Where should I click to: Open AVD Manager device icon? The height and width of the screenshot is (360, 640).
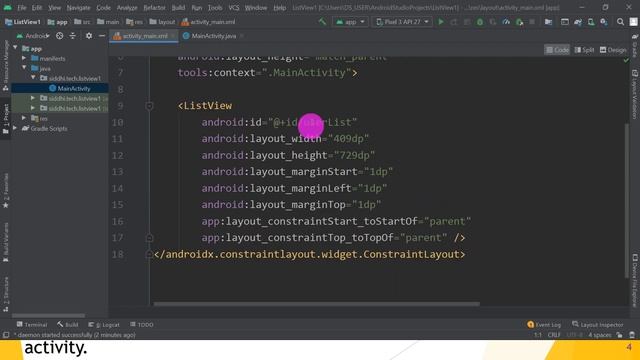[x=591, y=22]
